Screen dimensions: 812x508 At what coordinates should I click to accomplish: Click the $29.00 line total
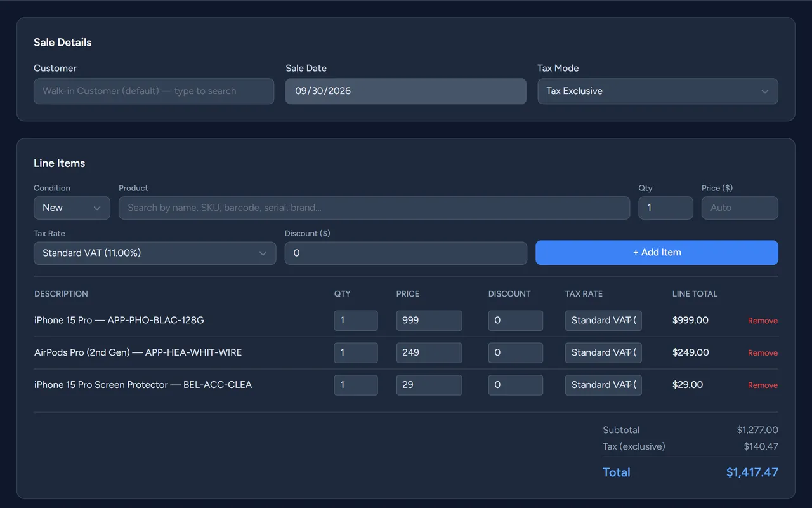688,385
